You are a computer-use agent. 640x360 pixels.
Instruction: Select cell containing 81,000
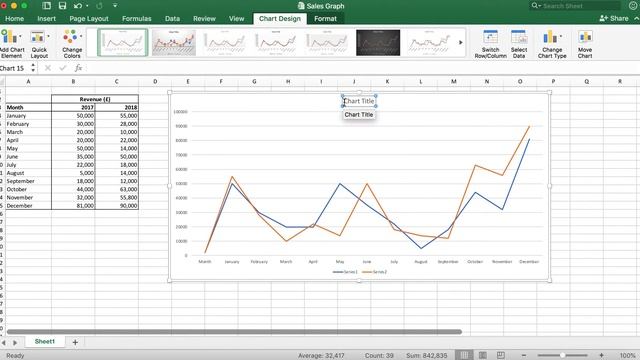(73, 206)
